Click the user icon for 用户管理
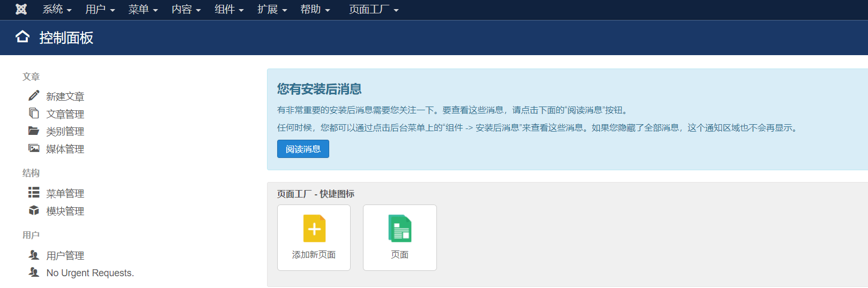Image resolution: width=868 pixels, height=288 pixels. click(34, 255)
